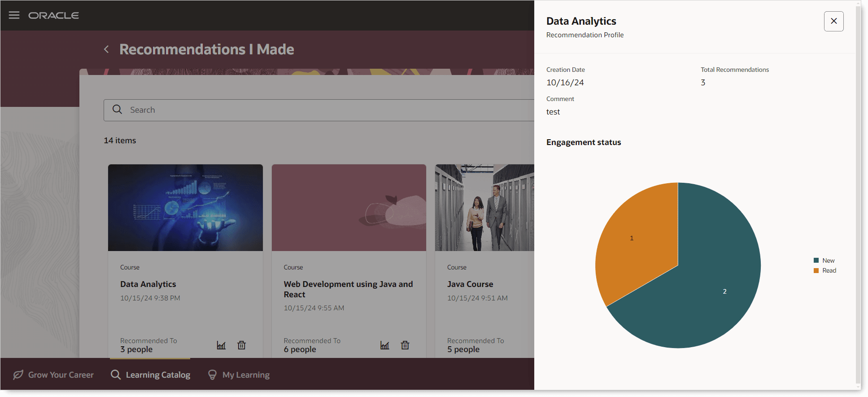Switch to the My Learning tab
The height and width of the screenshot is (397, 868).
[x=239, y=375]
